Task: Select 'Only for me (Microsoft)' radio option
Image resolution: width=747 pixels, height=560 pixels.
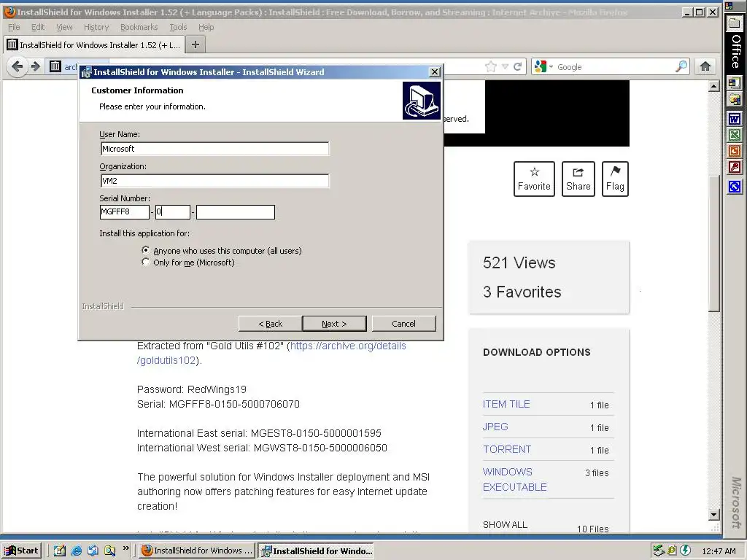Action: [x=146, y=262]
